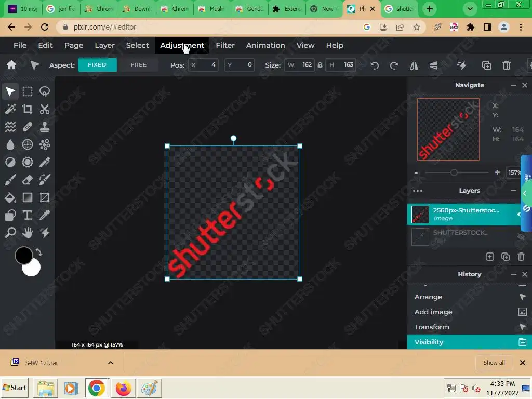Select the Clone Stamp tool
Image resolution: width=532 pixels, height=399 pixels.
click(x=45, y=127)
